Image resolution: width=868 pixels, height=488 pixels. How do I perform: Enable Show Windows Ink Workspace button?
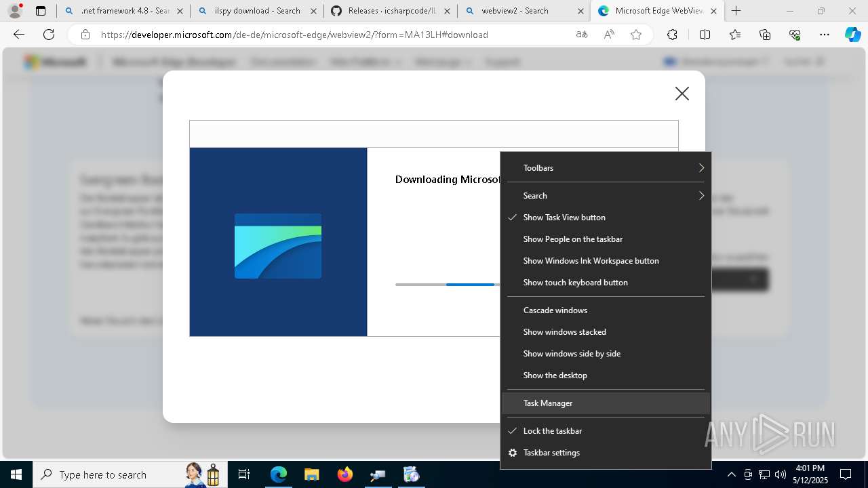pyautogui.click(x=606, y=261)
